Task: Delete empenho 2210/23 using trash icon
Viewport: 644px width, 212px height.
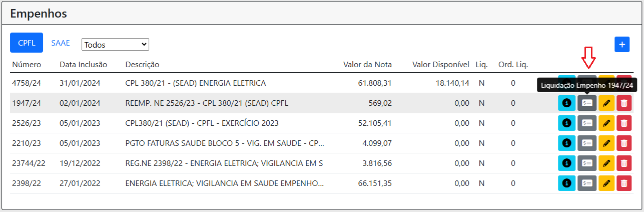Action: coord(624,143)
